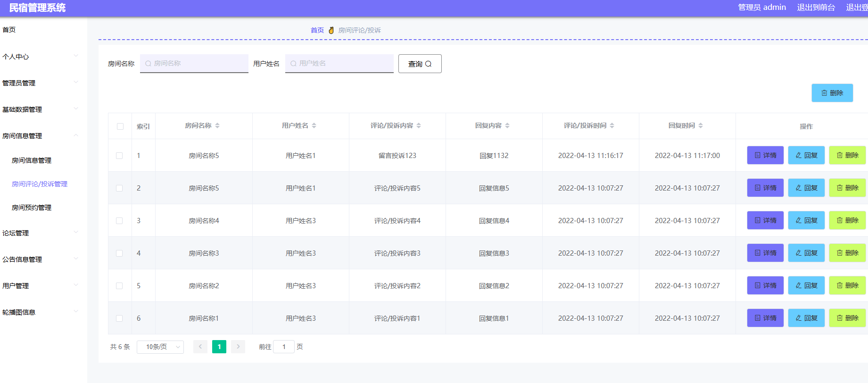This screenshot has height=383, width=868.
Task: Delete the 评论/投诉内容1 row
Action: pos(847,318)
